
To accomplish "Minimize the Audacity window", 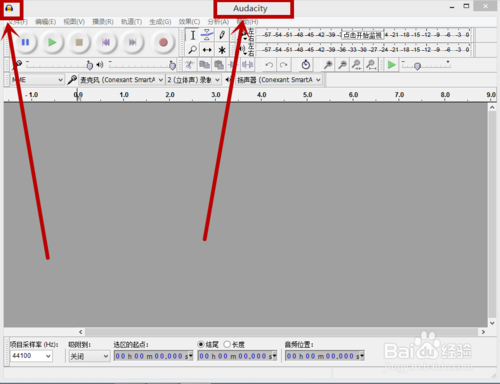I will tap(452, 7).
